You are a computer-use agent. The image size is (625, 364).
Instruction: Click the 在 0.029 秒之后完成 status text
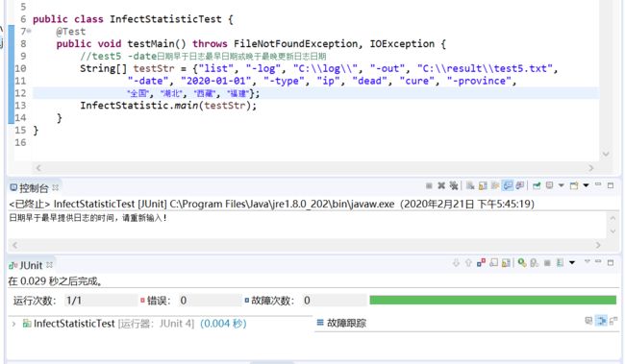55,281
